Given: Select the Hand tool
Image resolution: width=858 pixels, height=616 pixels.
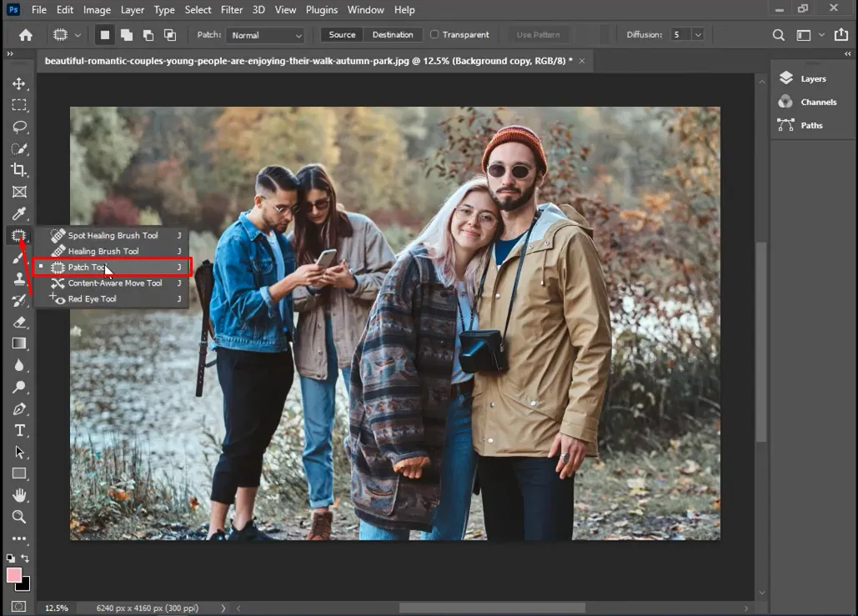Looking at the screenshot, I should click(x=18, y=495).
